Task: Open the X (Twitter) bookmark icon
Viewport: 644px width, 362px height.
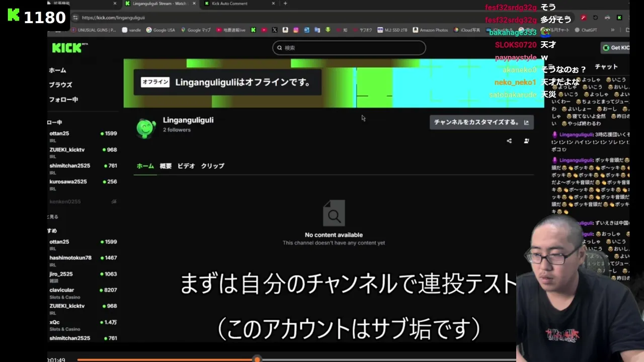Action: 274,30
